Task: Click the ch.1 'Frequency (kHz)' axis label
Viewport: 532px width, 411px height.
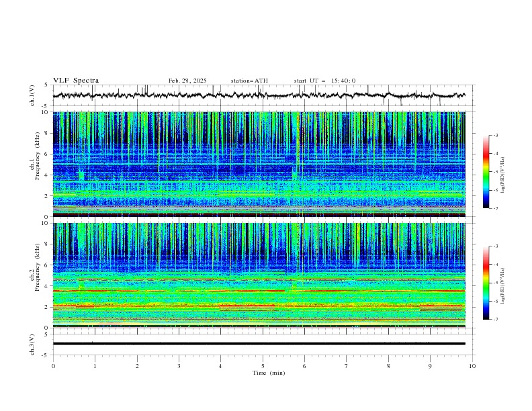Action: tap(38, 156)
